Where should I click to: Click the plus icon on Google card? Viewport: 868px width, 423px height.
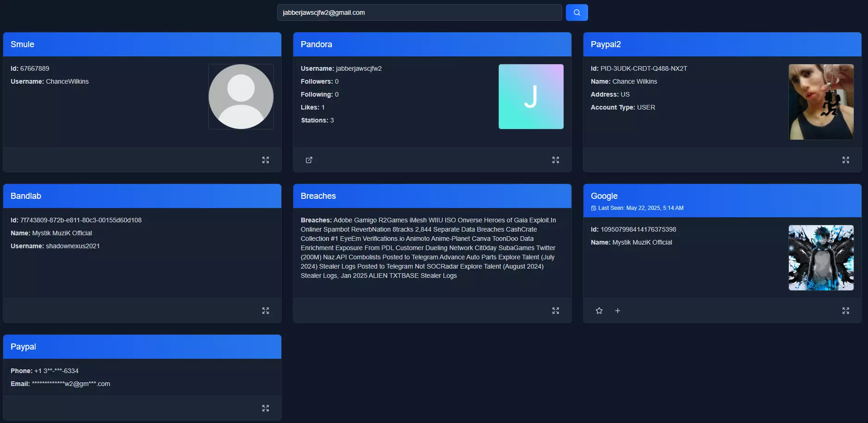[x=618, y=311]
